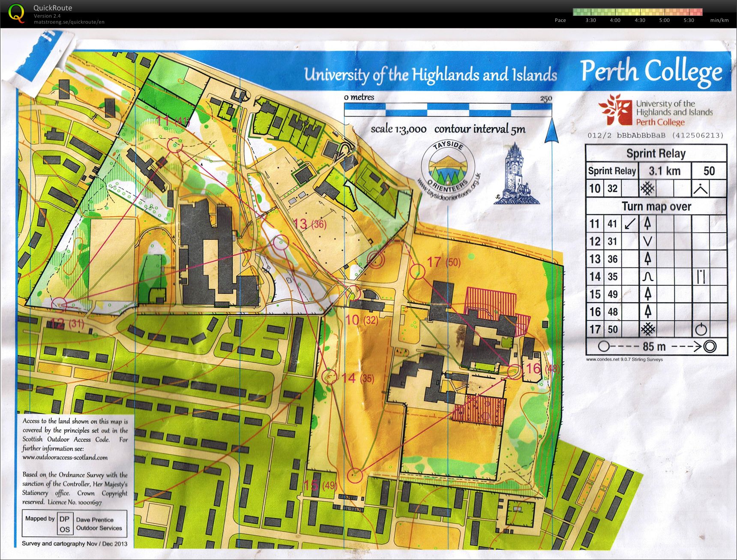Image resolution: width=737 pixels, height=560 pixels.
Task: Click the 5:00 pace value
Action: [x=664, y=20]
